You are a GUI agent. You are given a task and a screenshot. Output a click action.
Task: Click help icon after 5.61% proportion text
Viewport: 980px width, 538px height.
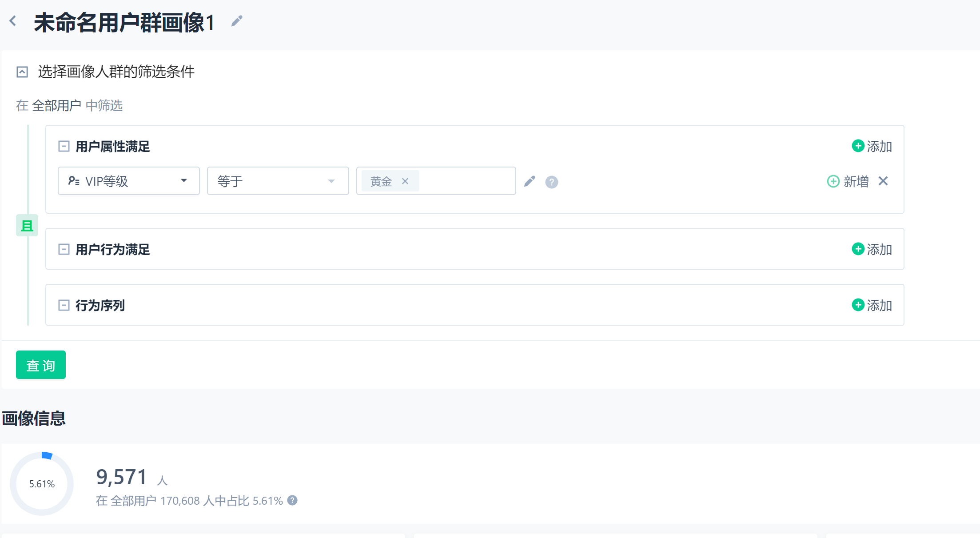coord(292,500)
